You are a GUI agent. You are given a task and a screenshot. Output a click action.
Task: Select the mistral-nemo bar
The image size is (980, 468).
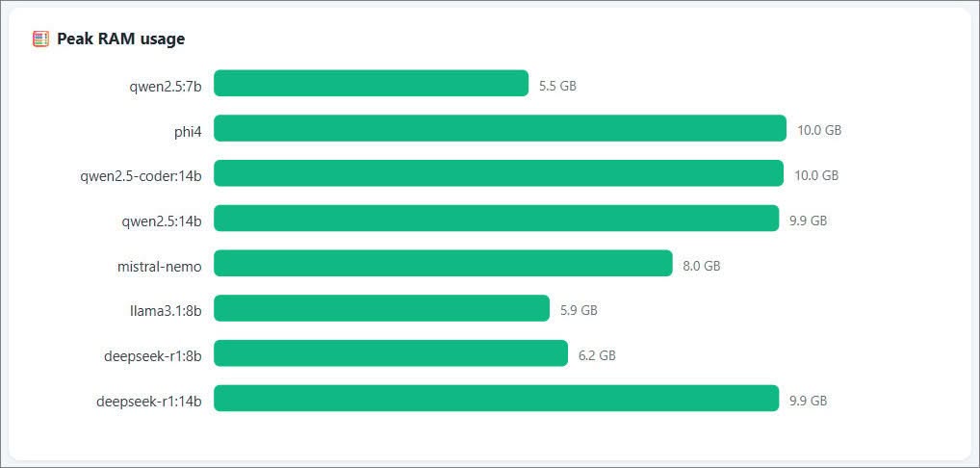[x=443, y=263]
